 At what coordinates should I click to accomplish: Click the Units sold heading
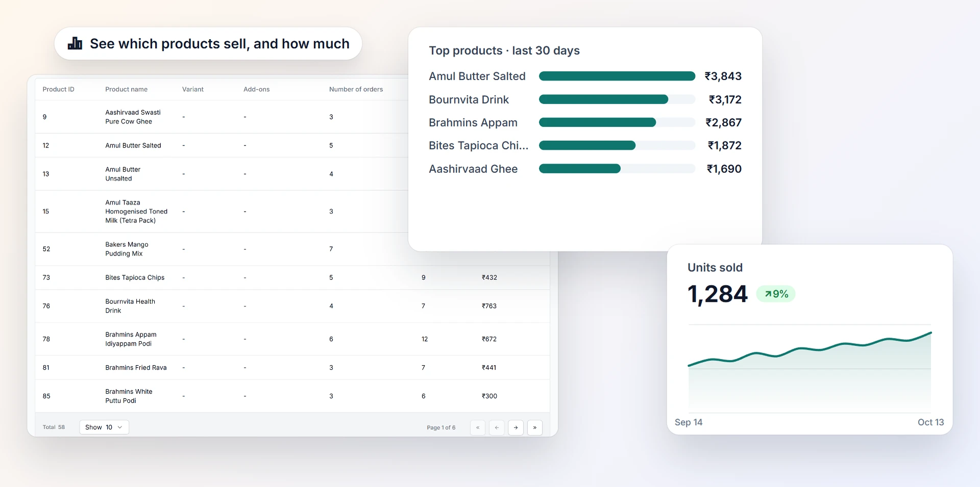click(x=715, y=267)
